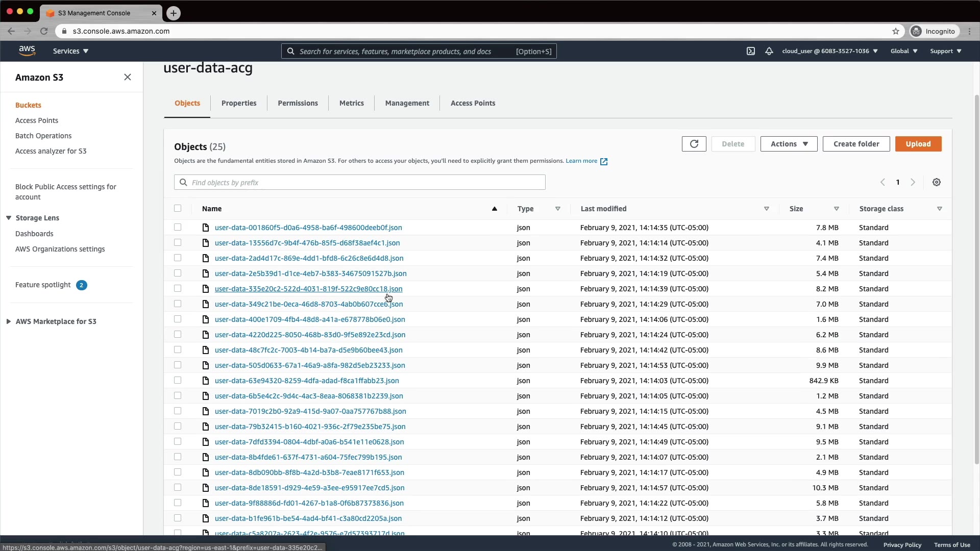Screen dimensions: 980x551
Task: Click the orange Upload button
Action: click(918, 144)
